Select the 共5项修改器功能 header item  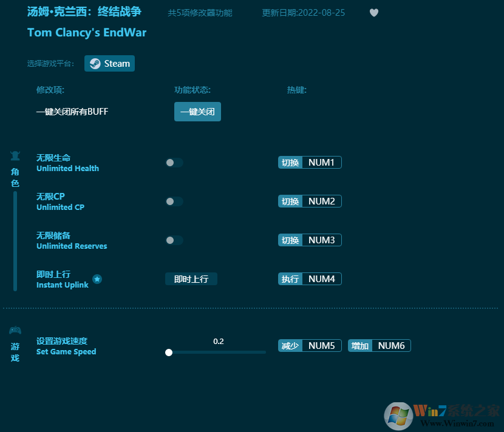coord(199,12)
